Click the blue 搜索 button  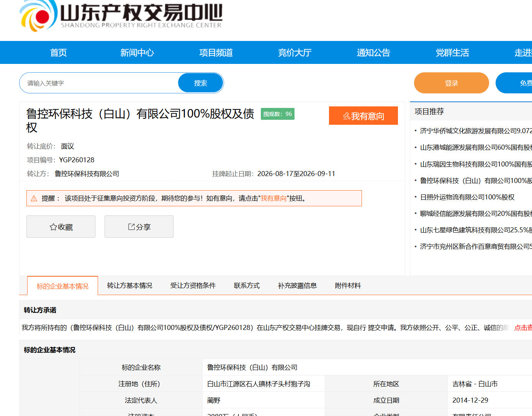click(x=201, y=83)
